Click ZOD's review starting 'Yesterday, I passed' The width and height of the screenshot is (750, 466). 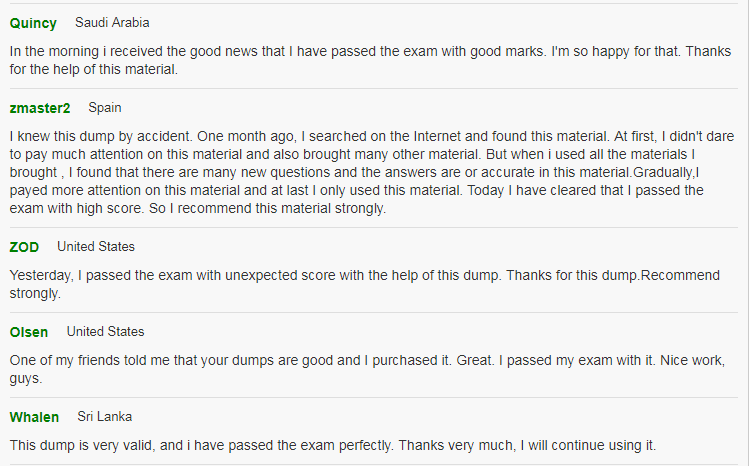(364, 284)
